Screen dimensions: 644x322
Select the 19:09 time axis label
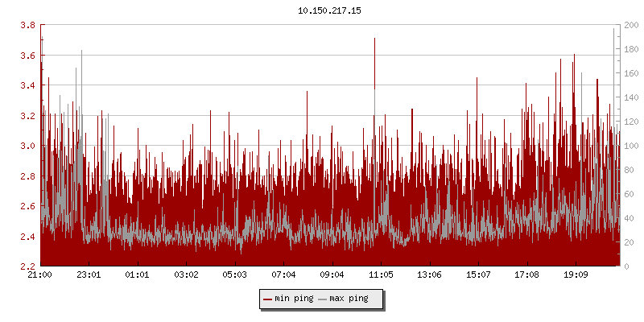[575, 275]
